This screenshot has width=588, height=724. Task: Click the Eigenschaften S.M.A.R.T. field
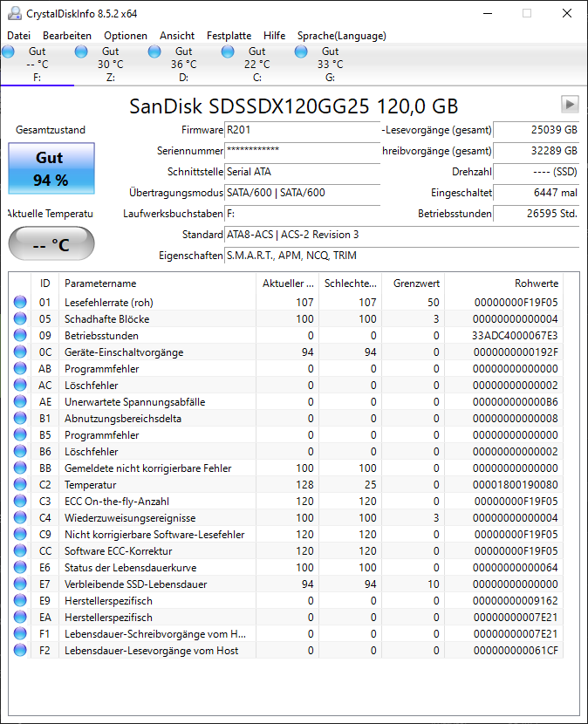click(402, 256)
